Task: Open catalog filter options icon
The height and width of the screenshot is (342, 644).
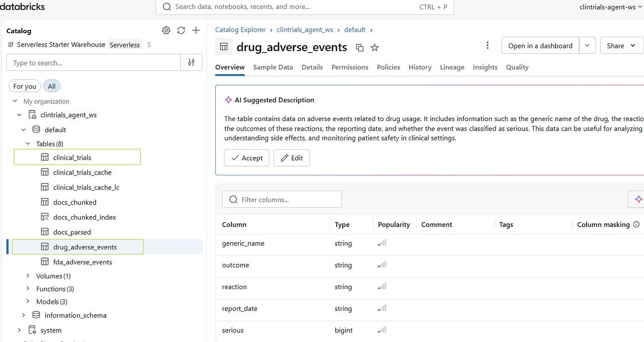Action: pyautogui.click(x=191, y=63)
